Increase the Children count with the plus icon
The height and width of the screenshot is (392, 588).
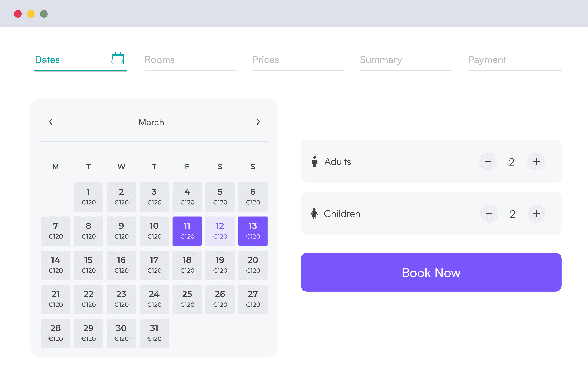click(537, 214)
